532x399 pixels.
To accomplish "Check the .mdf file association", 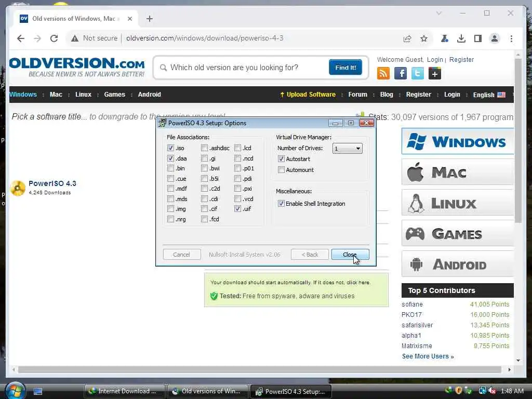I will 170,189.
